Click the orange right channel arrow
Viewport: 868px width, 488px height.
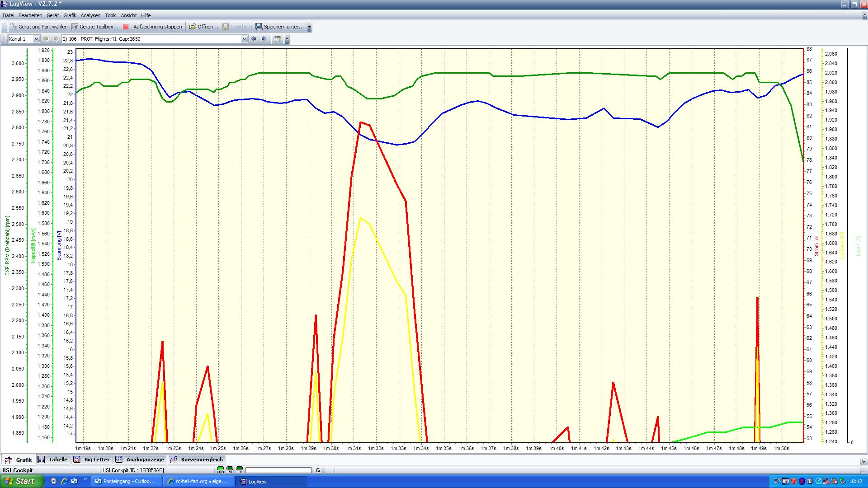56,39
